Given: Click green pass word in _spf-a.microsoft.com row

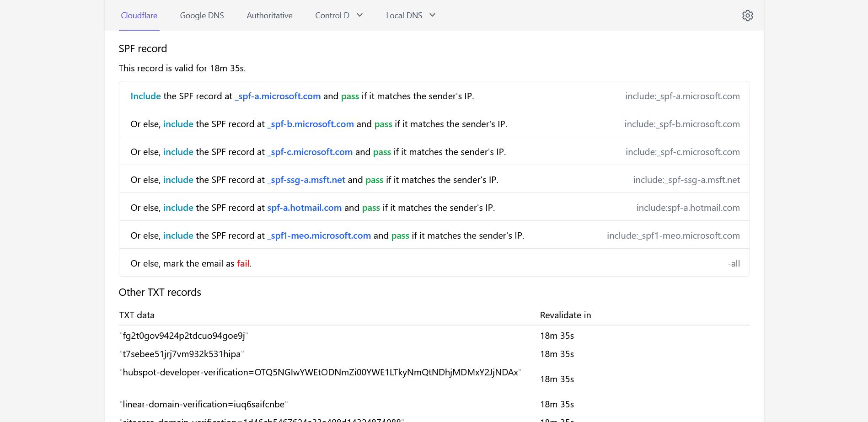Looking at the screenshot, I should [x=350, y=96].
